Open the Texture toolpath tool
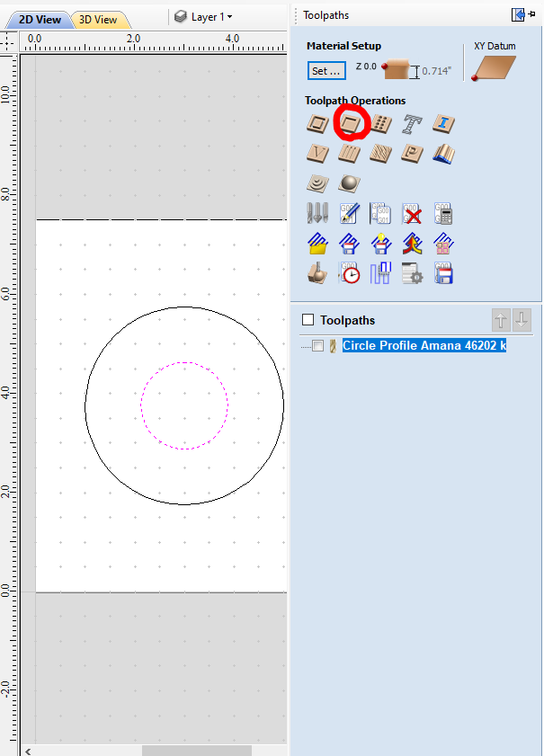544x756 pixels. 380,154
